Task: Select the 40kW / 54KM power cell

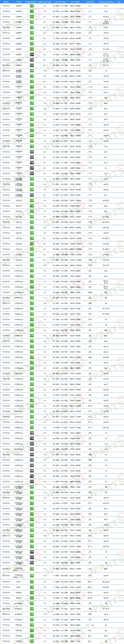Action: pyautogui.click(x=75, y=603)
